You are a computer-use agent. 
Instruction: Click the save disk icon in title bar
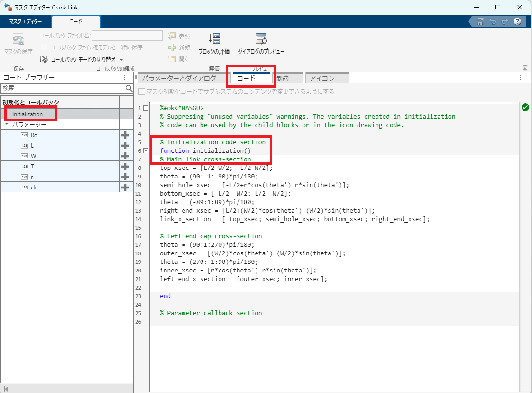(x=480, y=21)
